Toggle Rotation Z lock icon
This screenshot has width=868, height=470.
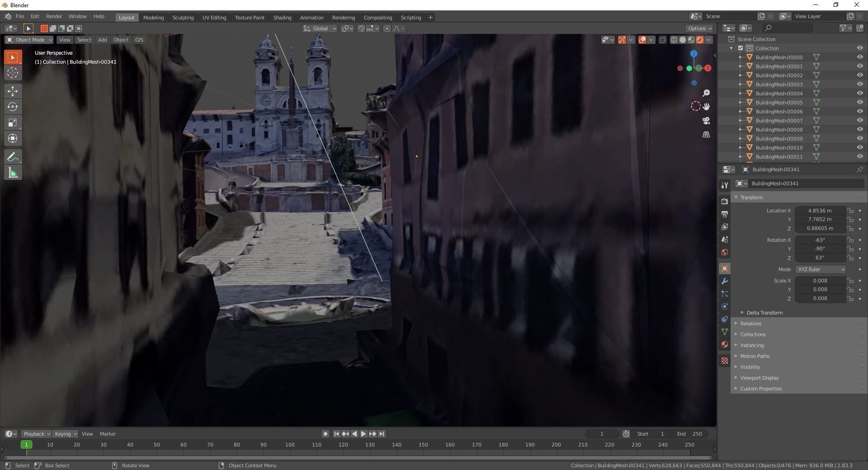pos(850,258)
